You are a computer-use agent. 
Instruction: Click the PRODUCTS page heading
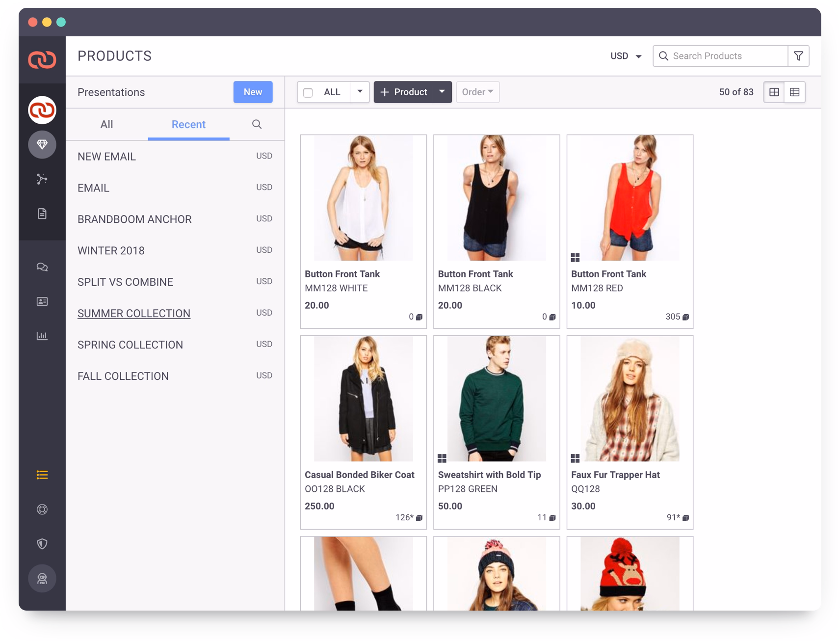click(x=115, y=56)
